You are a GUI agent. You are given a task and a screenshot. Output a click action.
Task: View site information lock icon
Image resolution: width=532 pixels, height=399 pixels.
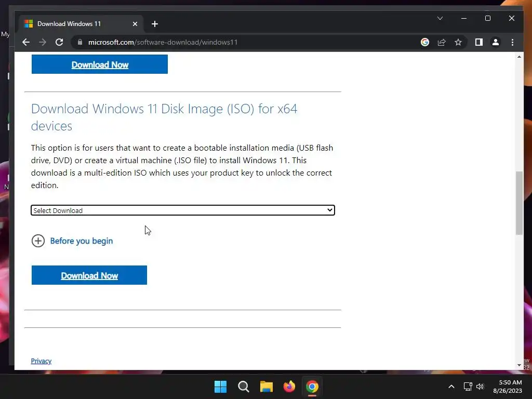pos(80,42)
